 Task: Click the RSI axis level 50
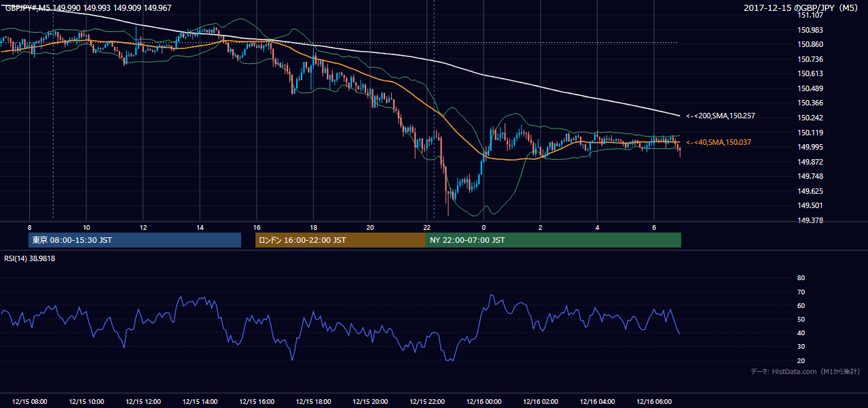click(801, 319)
